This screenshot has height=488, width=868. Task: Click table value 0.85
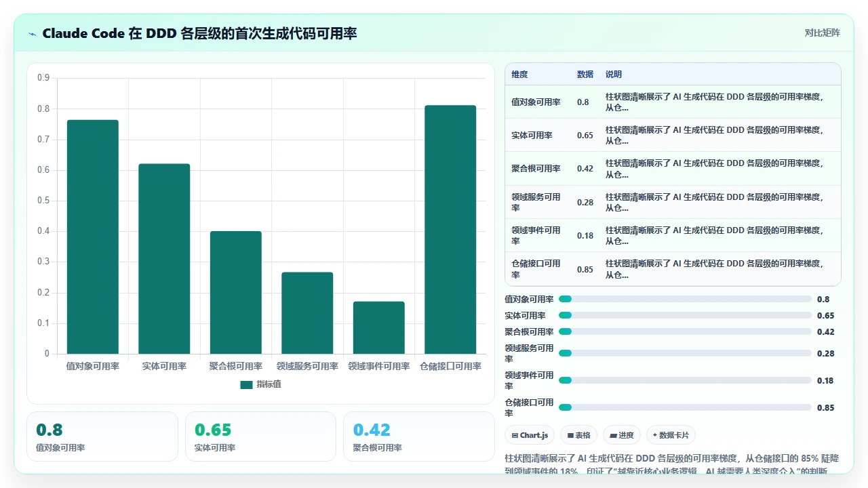click(585, 270)
